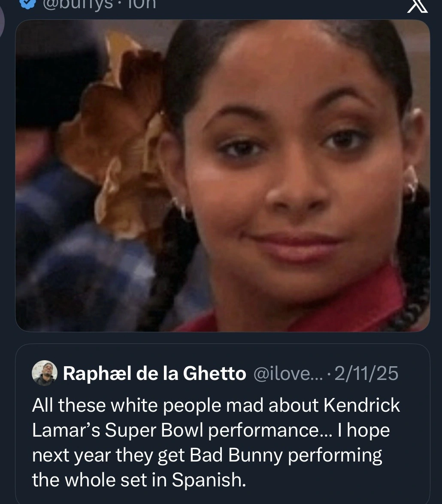Click the blue verified badge icon
The height and width of the screenshot is (504, 442).
click(x=27, y=4)
